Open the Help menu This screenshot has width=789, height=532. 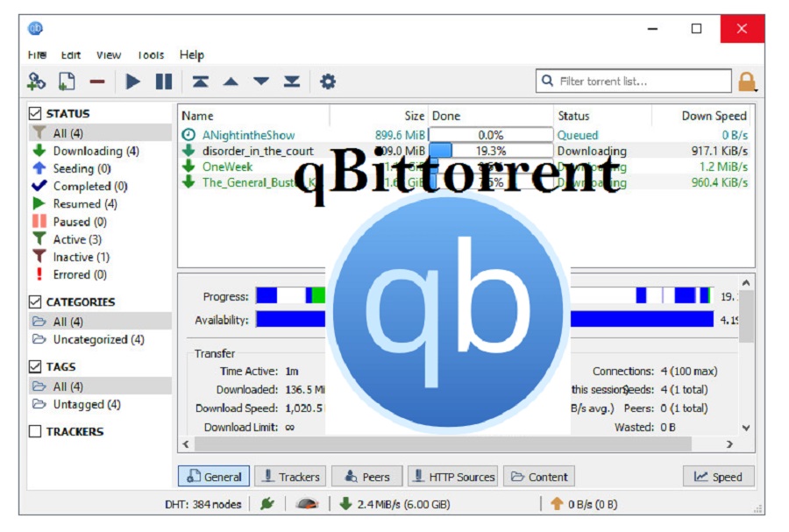coord(192,55)
